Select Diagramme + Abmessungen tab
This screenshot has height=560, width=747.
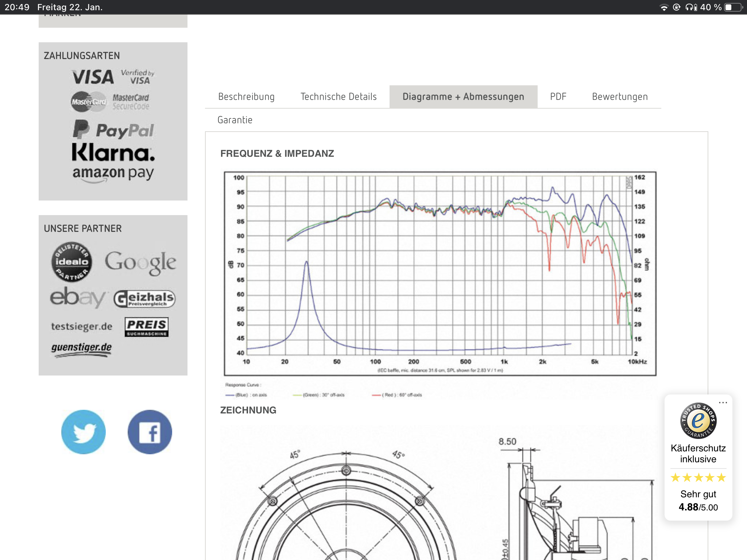click(x=463, y=97)
